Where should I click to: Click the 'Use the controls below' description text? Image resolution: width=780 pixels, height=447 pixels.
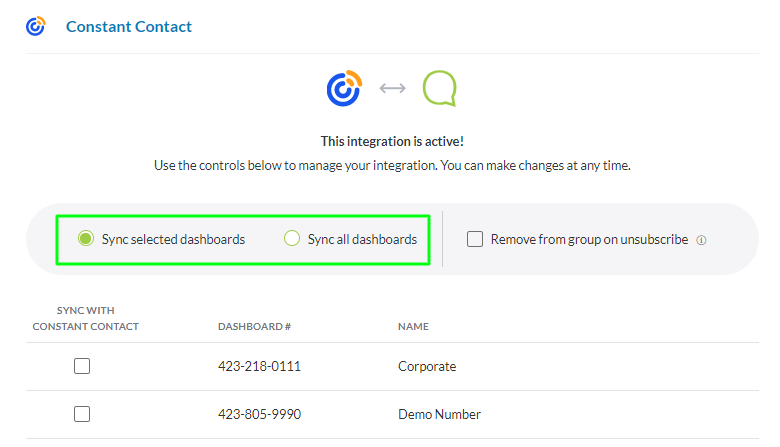pos(392,165)
